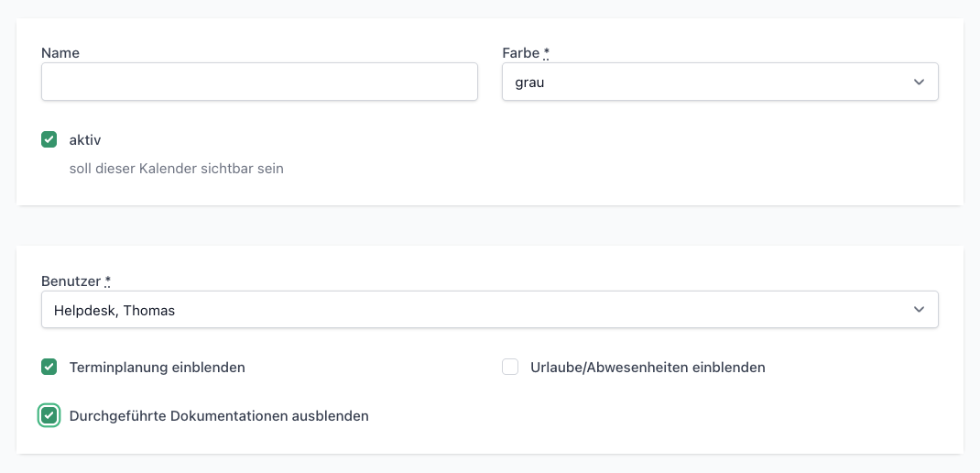Click the "Farbe" field label
Image resolution: width=980 pixels, height=473 pixels.
pyautogui.click(x=520, y=53)
